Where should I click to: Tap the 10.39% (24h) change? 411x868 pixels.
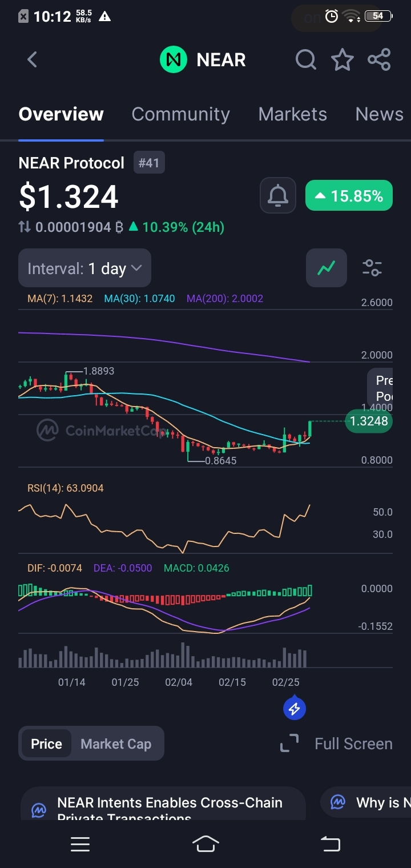(176, 227)
